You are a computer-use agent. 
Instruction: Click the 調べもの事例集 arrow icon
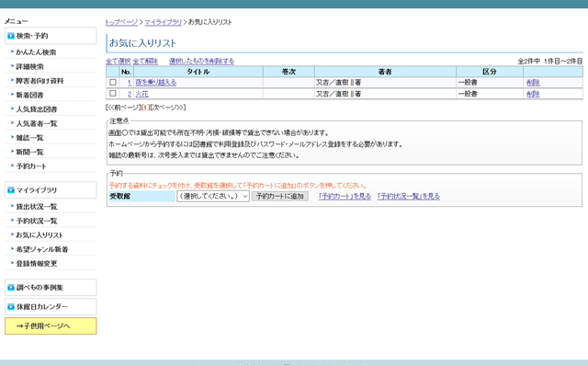11,288
